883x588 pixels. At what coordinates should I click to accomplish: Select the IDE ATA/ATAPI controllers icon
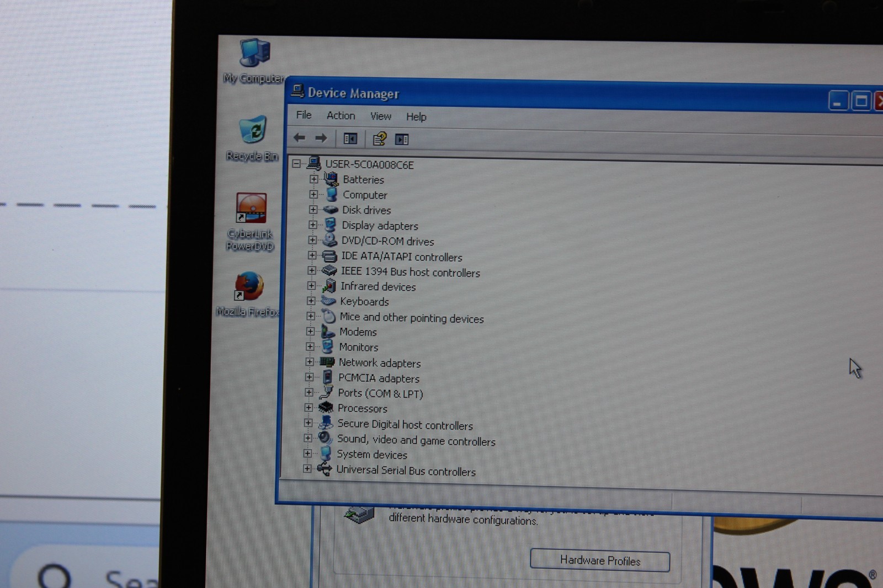click(329, 256)
